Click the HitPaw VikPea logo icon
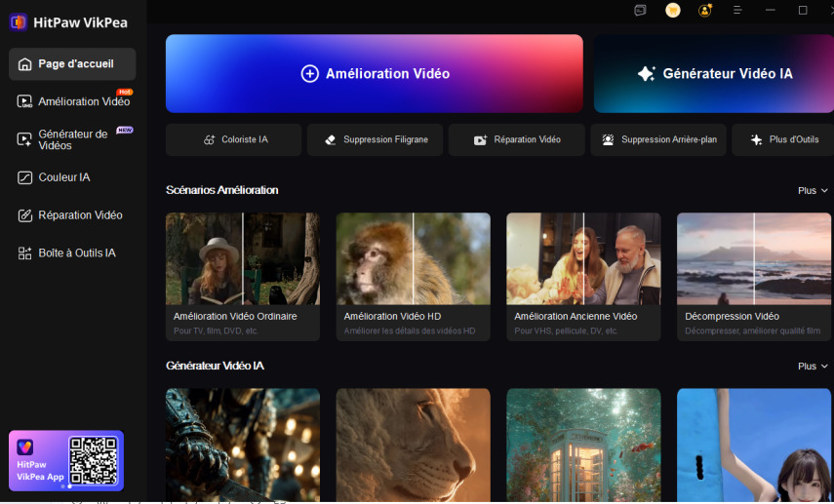 19,22
